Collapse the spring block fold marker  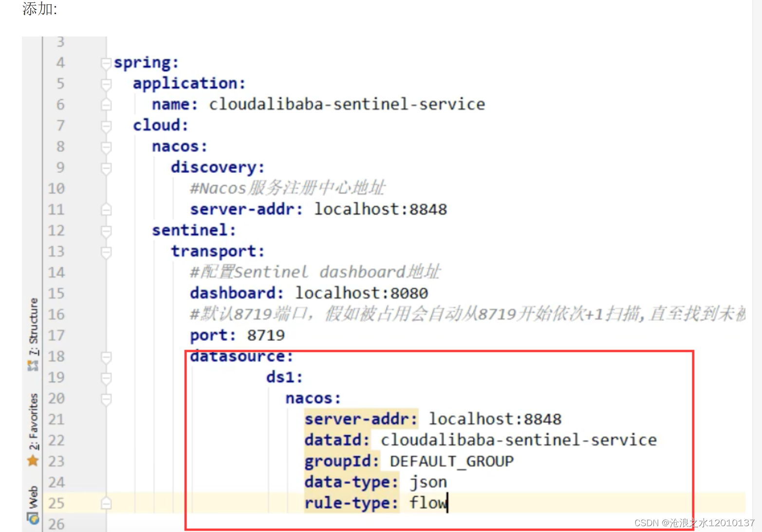(106, 63)
